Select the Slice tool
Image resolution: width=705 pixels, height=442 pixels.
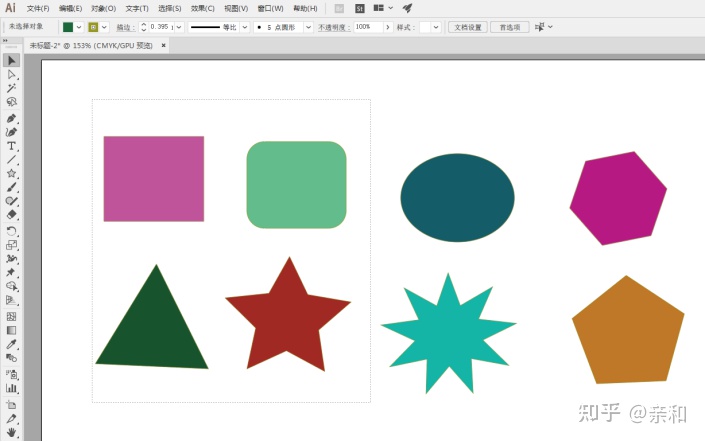(x=12, y=419)
